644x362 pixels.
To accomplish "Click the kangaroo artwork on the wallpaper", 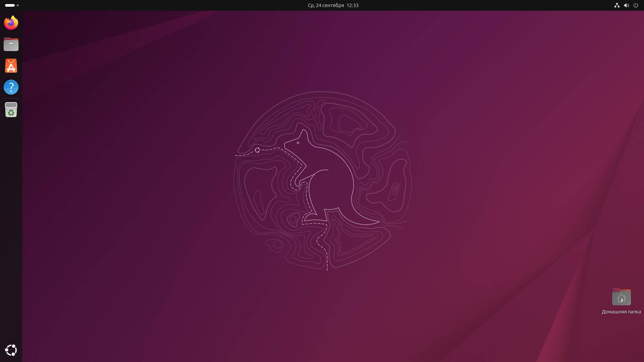I will tap(330, 188).
